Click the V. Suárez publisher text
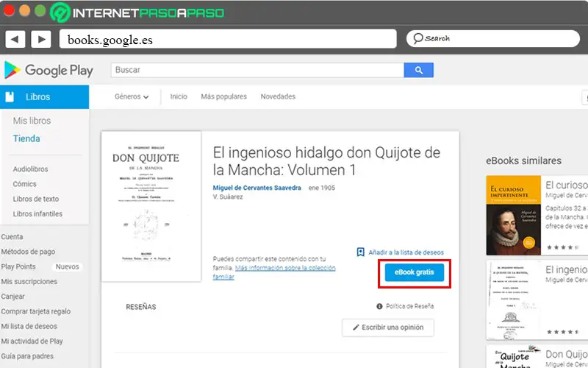 (x=228, y=197)
